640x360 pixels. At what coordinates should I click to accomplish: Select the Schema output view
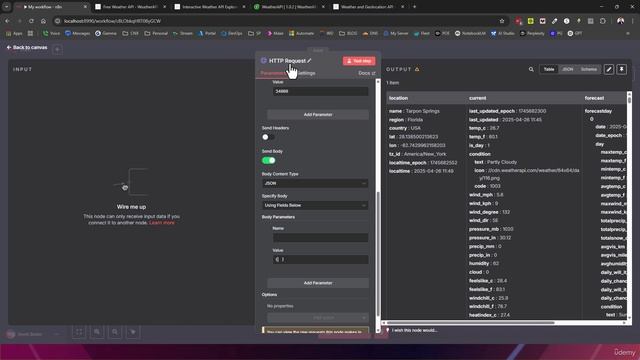pos(589,69)
